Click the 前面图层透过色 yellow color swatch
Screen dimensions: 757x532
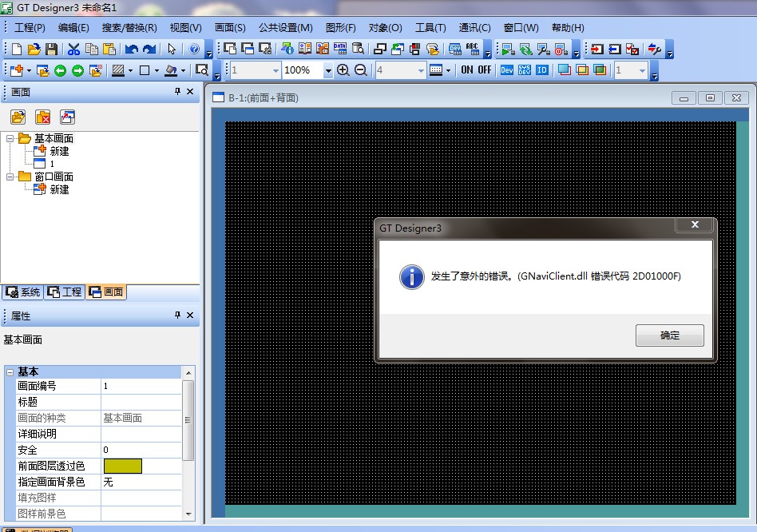123,466
